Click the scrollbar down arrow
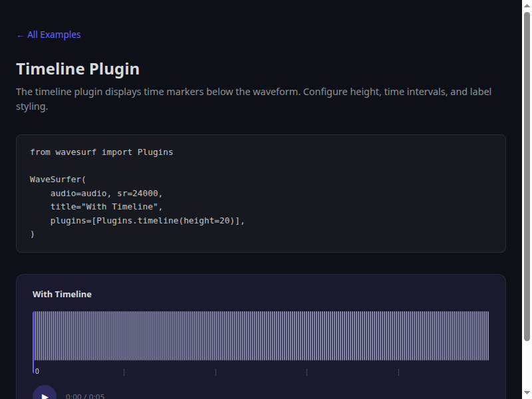532x399 pixels. pyautogui.click(x=527, y=392)
